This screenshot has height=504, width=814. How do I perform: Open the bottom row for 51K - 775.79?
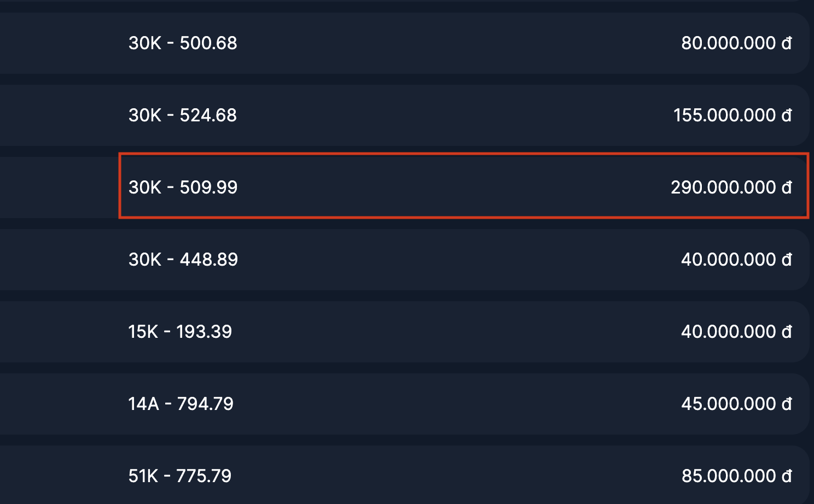tap(438, 476)
